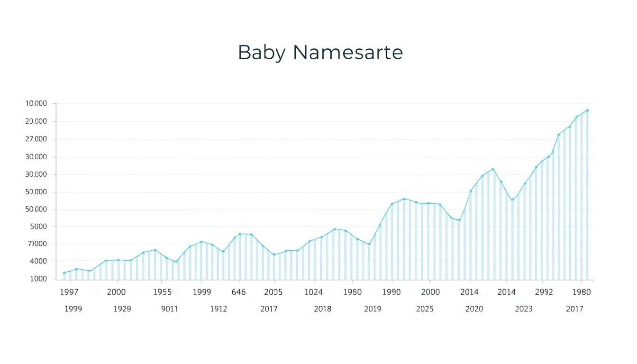Click the highest data point on the line
This screenshot has height=364, width=637.
point(587,110)
